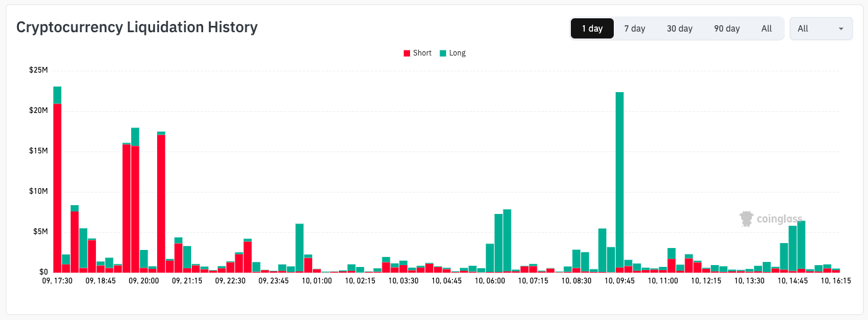The image size is (868, 320).
Task: Click the dropdown caret arrow icon
Action: point(841,29)
